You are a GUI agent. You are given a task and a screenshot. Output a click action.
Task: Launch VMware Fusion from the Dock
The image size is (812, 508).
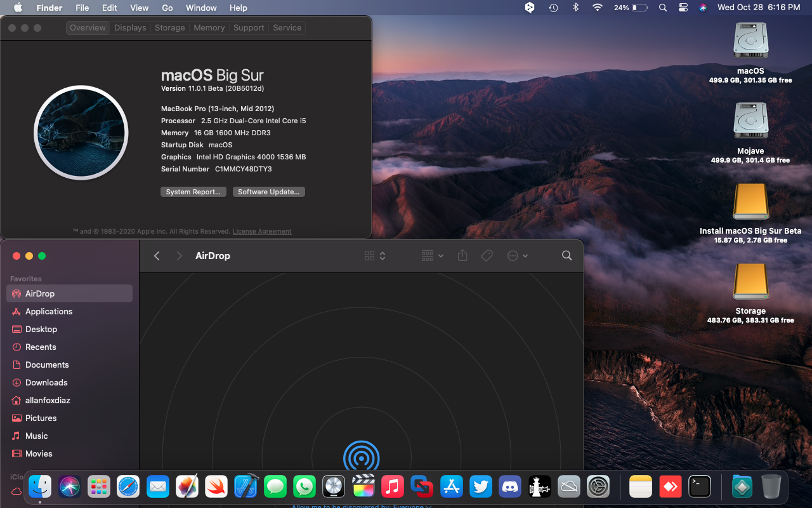click(x=422, y=487)
